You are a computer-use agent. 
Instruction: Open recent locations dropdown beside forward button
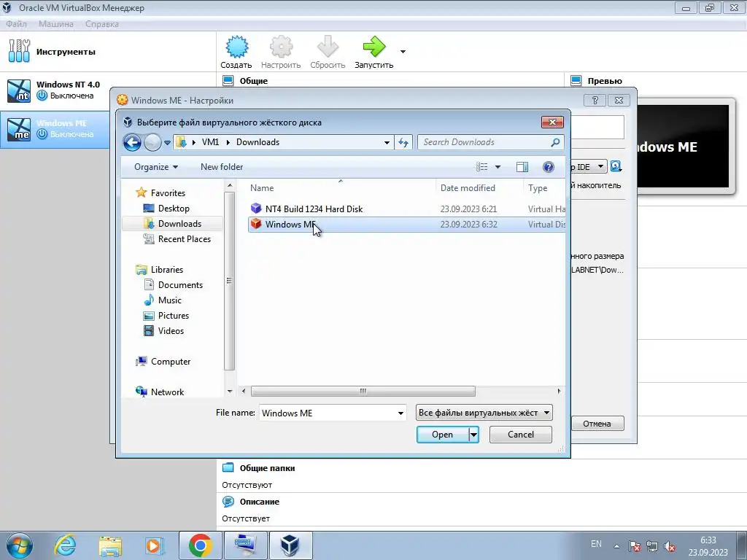[167, 142]
